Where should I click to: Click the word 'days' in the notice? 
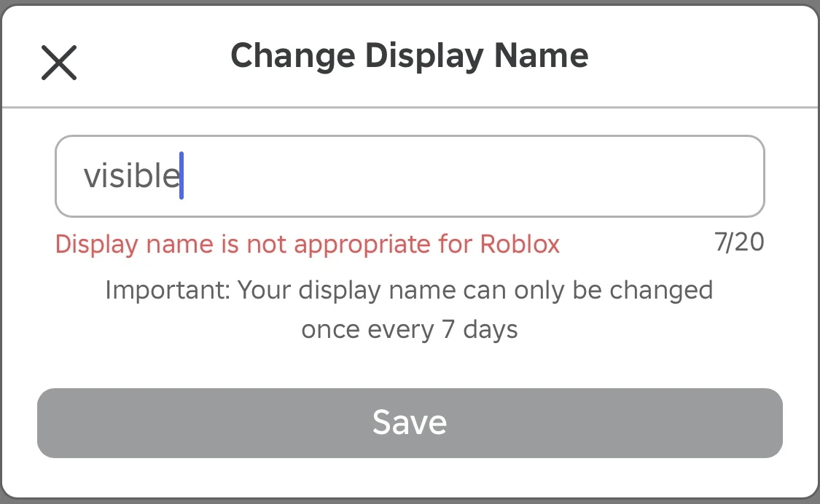[x=490, y=329]
